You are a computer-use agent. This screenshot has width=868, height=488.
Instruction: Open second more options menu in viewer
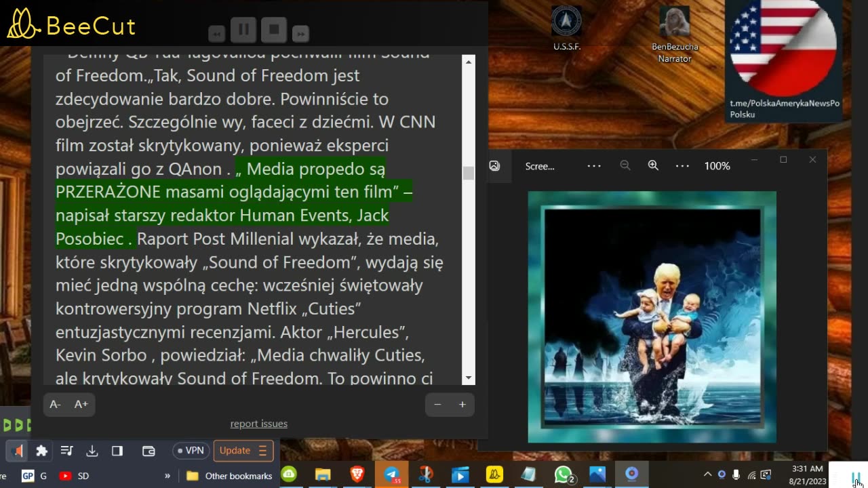(x=682, y=166)
